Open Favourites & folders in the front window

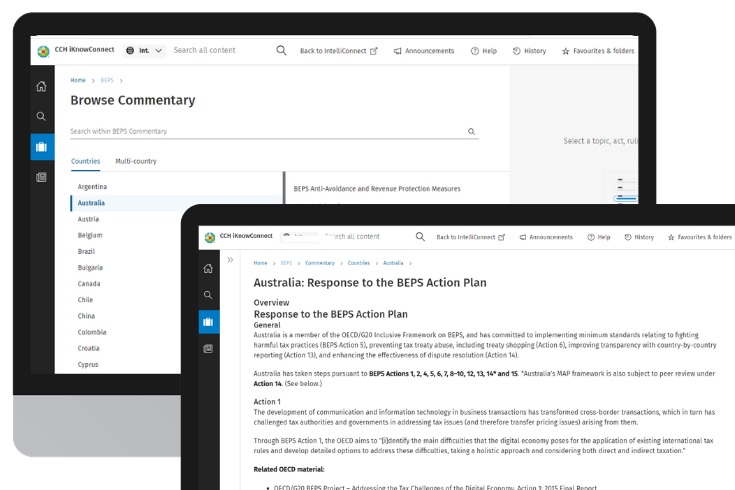(x=699, y=238)
